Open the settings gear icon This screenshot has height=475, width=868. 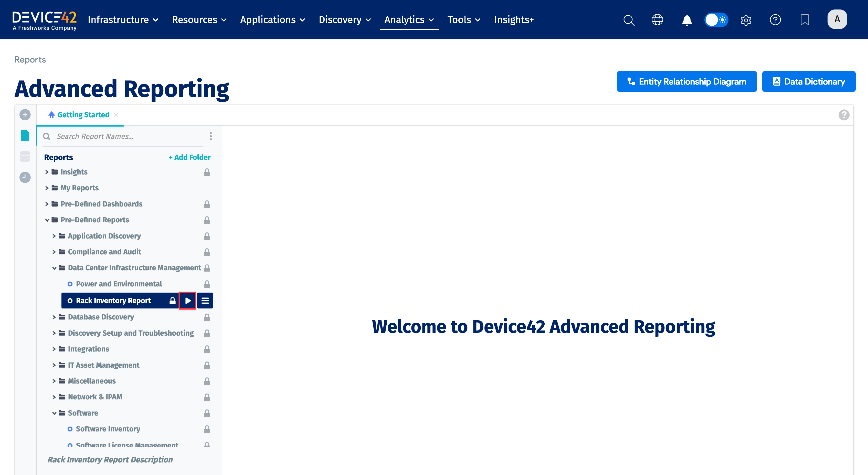(x=746, y=20)
